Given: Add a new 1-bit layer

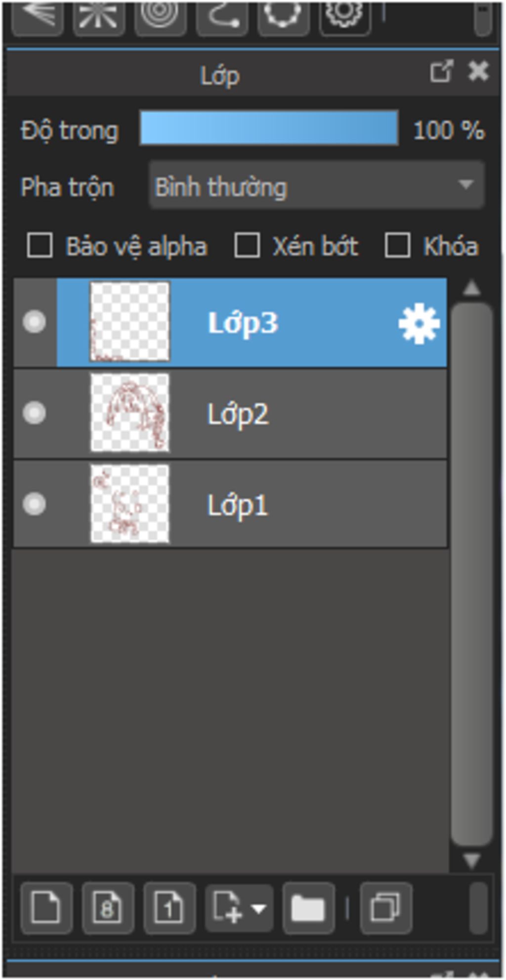Looking at the screenshot, I should pyautogui.click(x=169, y=908).
